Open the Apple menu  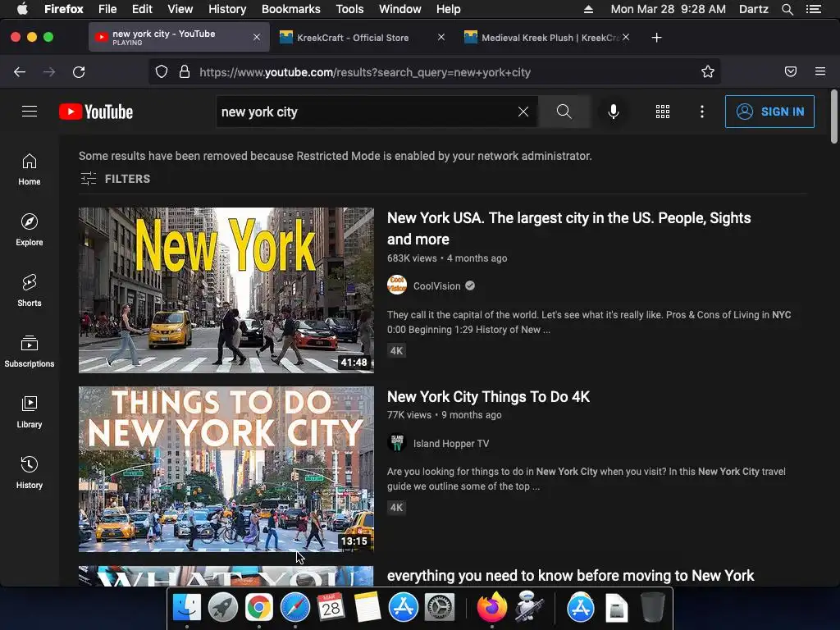tap(22, 9)
